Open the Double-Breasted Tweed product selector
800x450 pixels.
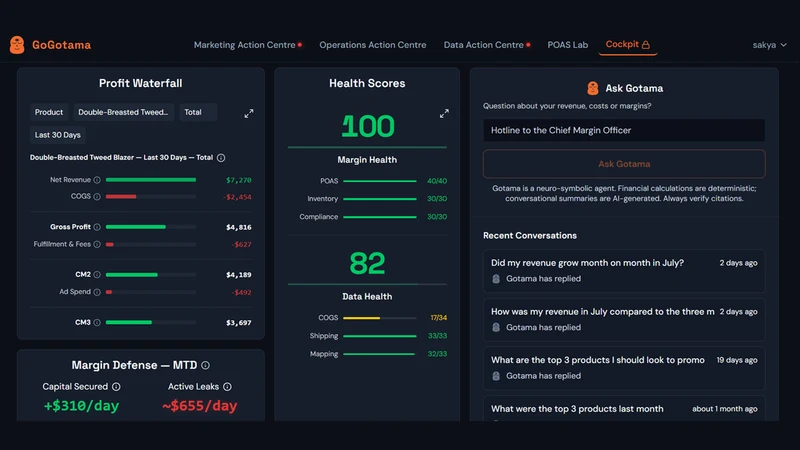123,112
